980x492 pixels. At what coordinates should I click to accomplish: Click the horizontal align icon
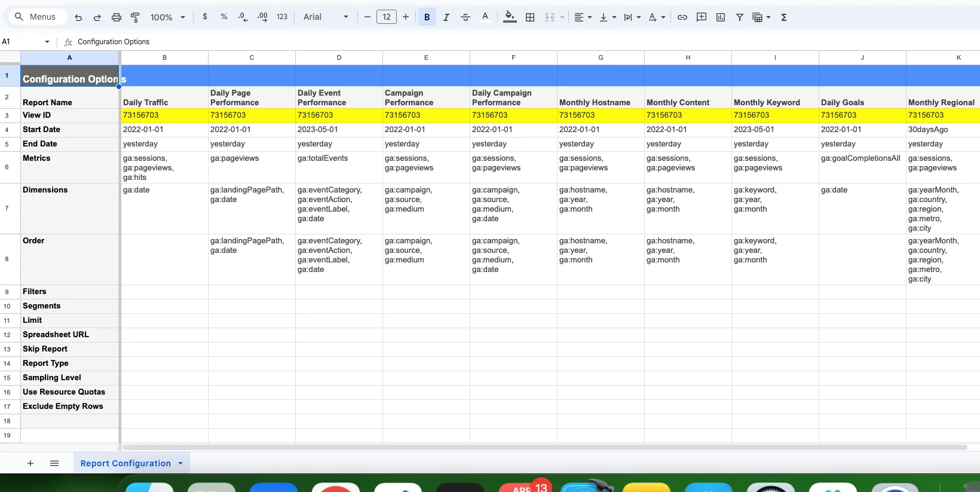point(578,17)
